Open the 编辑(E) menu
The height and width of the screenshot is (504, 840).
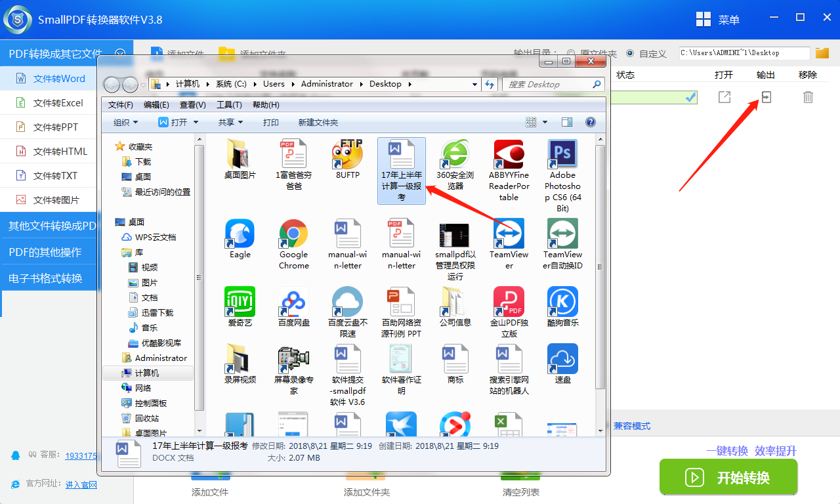[156, 105]
